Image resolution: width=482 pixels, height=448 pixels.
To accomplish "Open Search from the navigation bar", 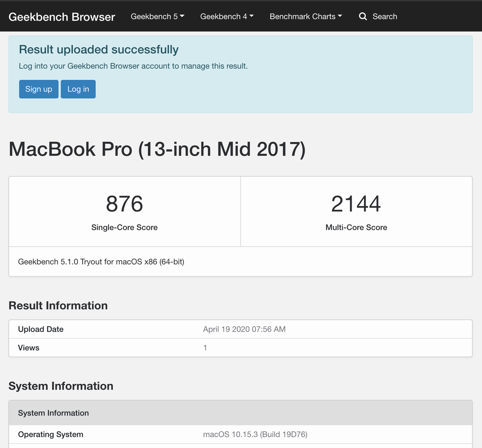I will click(x=385, y=16).
